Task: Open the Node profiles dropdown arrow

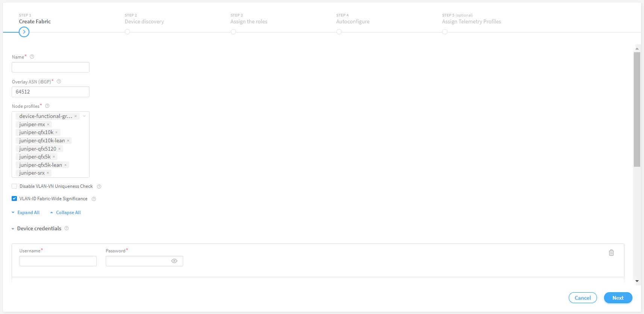Action: click(x=84, y=116)
